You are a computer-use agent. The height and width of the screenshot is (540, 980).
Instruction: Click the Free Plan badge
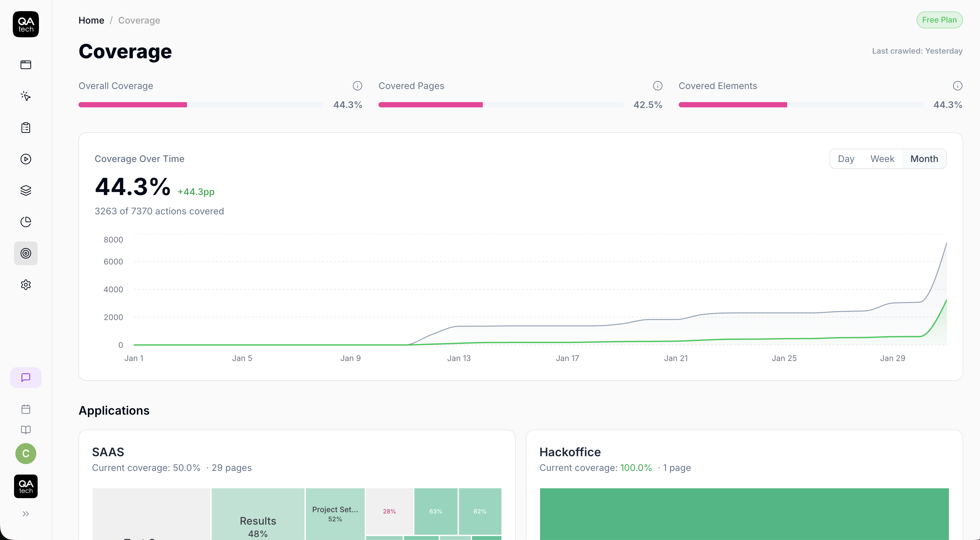pyautogui.click(x=939, y=20)
